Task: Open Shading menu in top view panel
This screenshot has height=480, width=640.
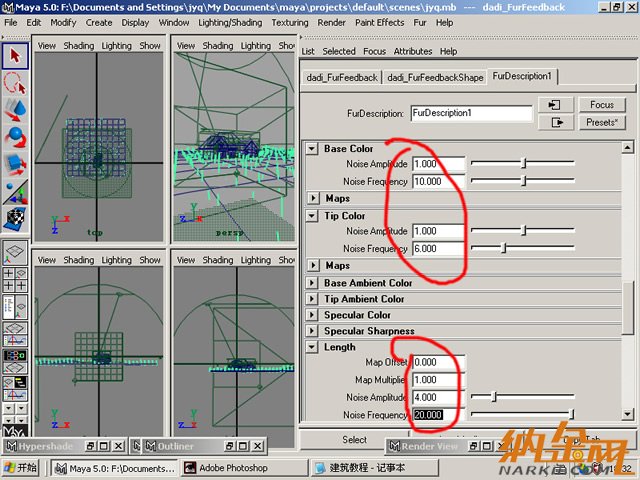Action: pos(79,46)
